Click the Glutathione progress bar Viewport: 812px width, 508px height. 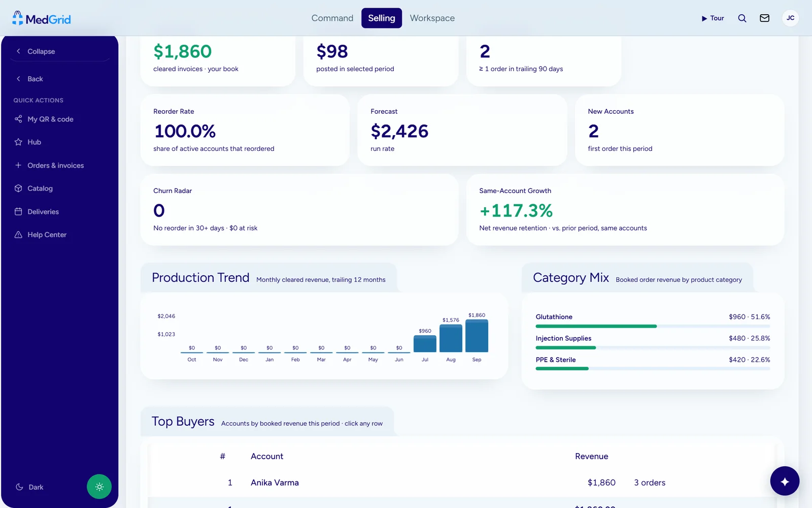653,326
